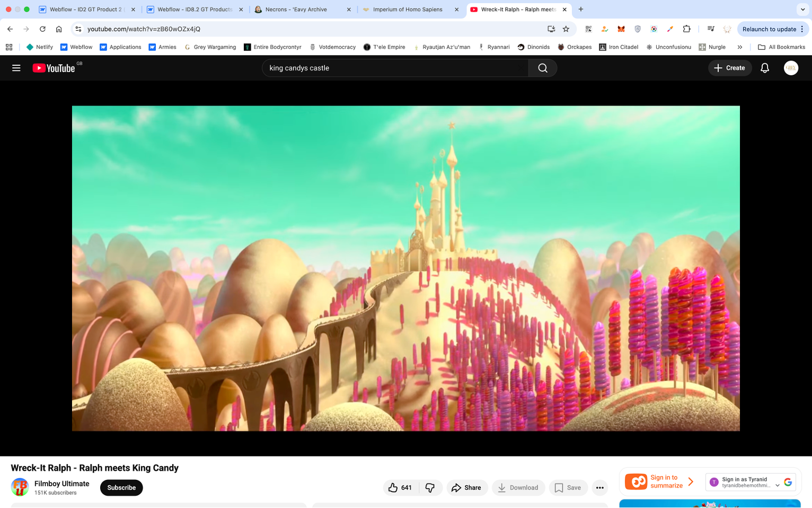
Task: Save the video to a playlist
Action: 568,488
